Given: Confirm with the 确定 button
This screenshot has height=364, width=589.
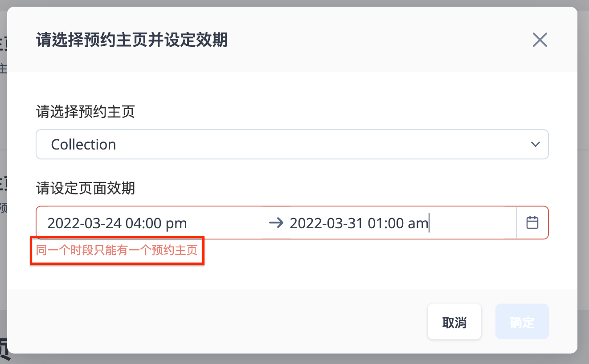Looking at the screenshot, I should click(522, 322).
